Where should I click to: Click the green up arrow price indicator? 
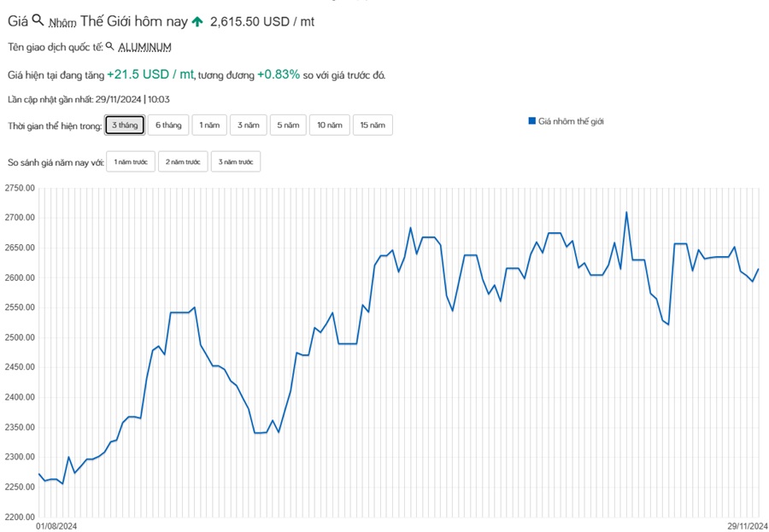pyautogui.click(x=197, y=21)
